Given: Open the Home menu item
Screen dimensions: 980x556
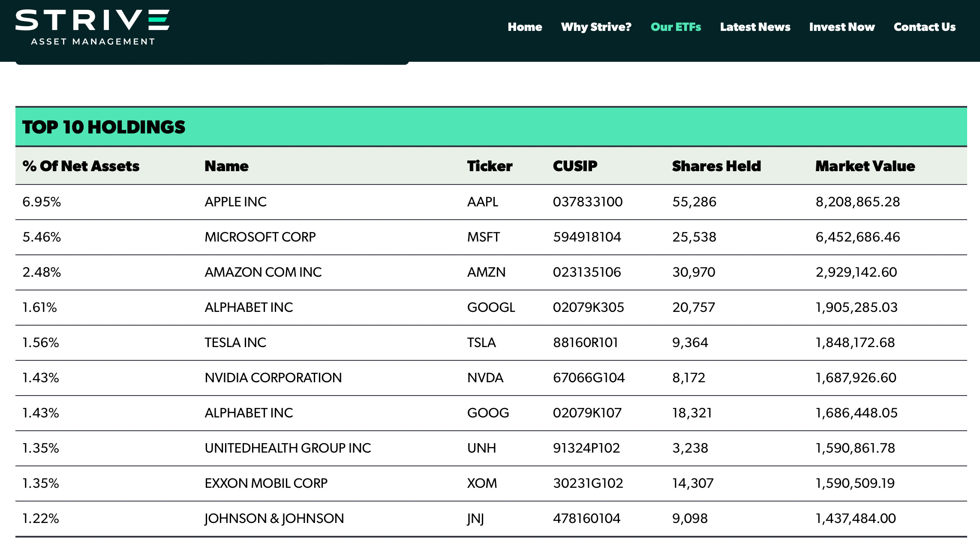Looking at the screenshot, I should 525,27.
